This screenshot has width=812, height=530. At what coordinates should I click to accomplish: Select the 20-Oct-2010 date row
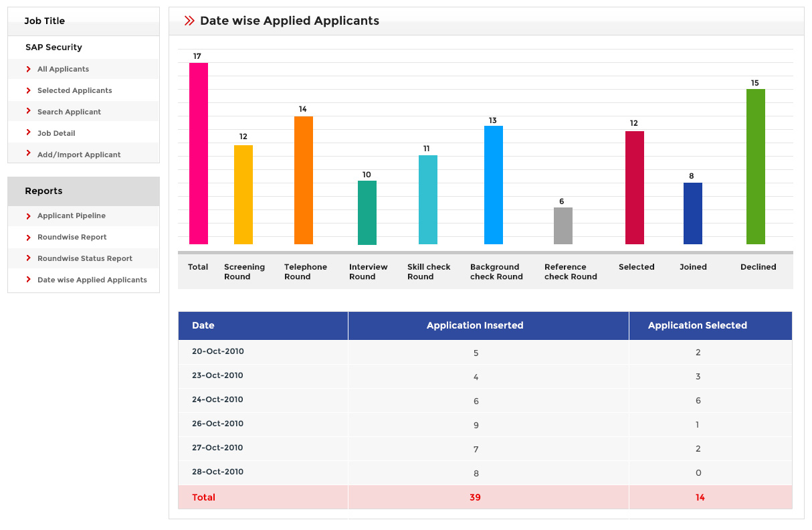[485, 352]
